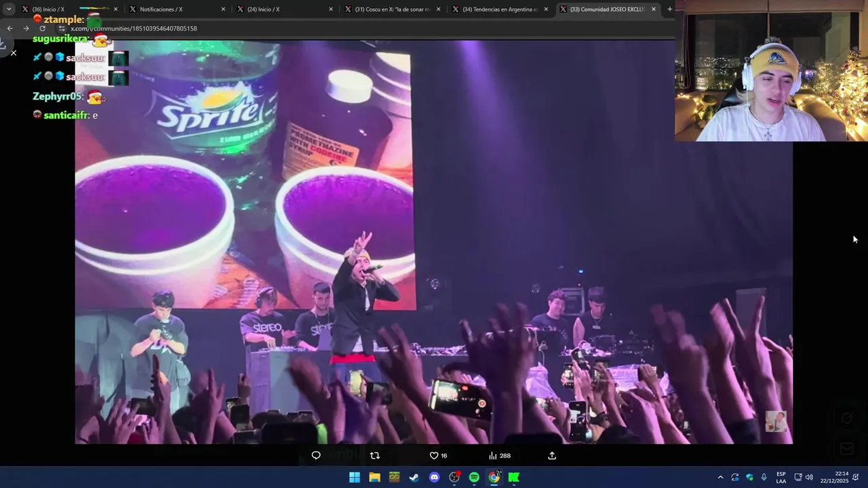Click the chat username 'Zephyrr05'
Image resolution: width=868 pixels, height=488 pixels.
coord(58,97)
